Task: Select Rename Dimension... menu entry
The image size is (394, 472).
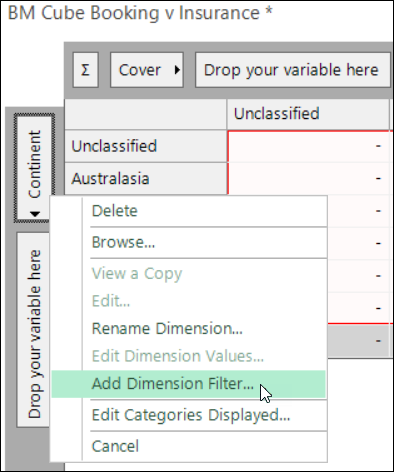Action: [x=189, y=328]
